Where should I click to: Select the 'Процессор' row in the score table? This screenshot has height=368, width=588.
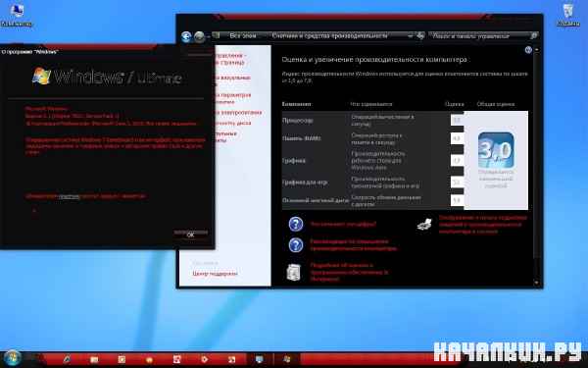point(372,120)
